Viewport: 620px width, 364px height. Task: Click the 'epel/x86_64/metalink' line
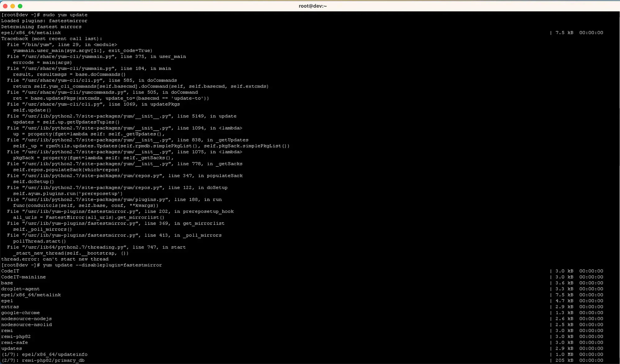coord(31,33)
